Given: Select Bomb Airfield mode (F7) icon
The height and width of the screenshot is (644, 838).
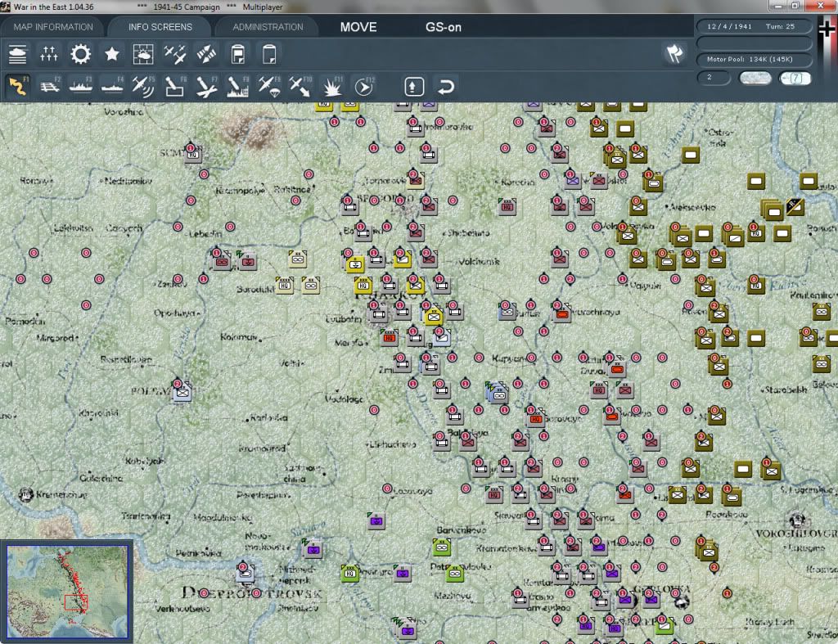Looking at the screenshot, I should [206, 86].
